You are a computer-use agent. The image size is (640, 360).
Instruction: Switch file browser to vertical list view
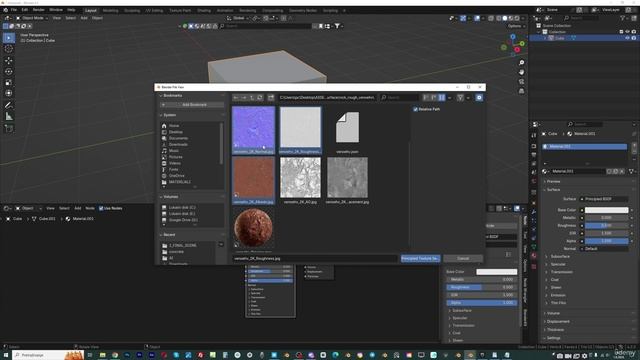coord(426,98)
